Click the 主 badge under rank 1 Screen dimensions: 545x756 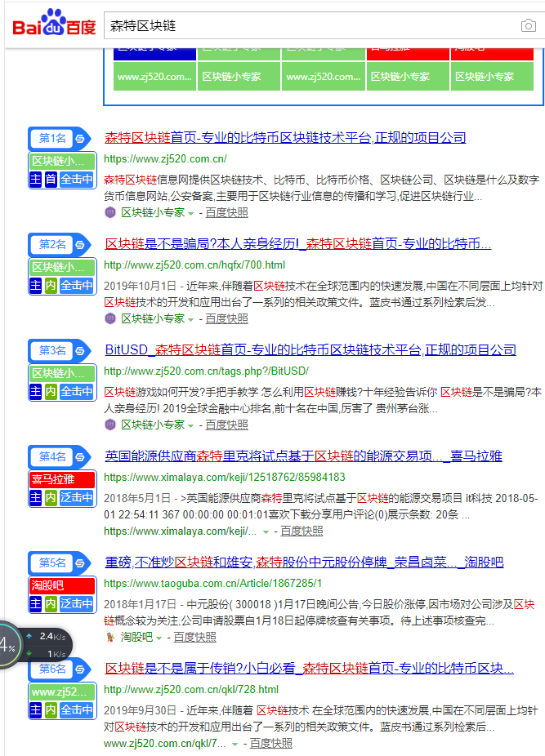(35, 180)
